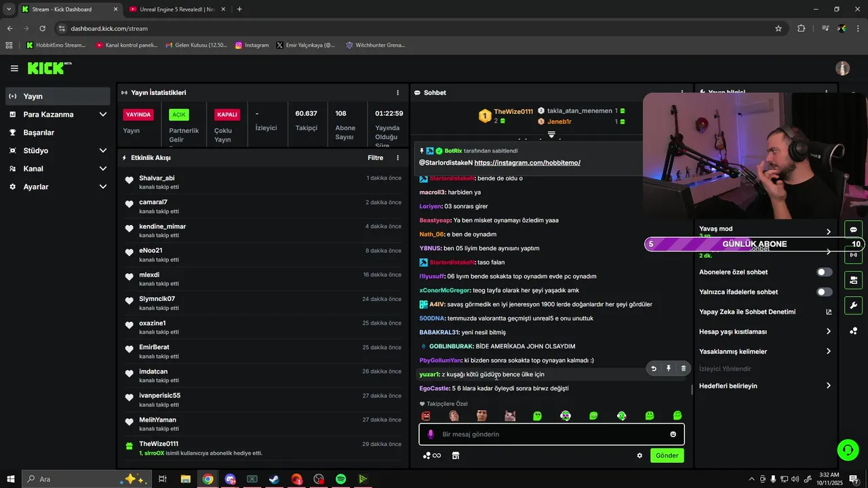Click the KAPALI Çoklu Yayın badge
Viewport: 868px width, 488px height.
(227, 115)
